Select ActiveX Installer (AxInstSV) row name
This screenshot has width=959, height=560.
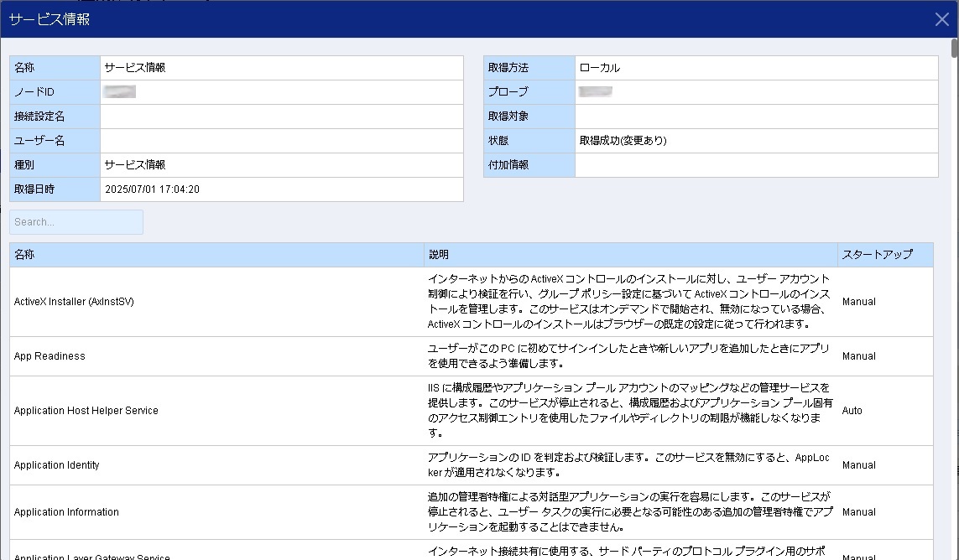(74, 302)
